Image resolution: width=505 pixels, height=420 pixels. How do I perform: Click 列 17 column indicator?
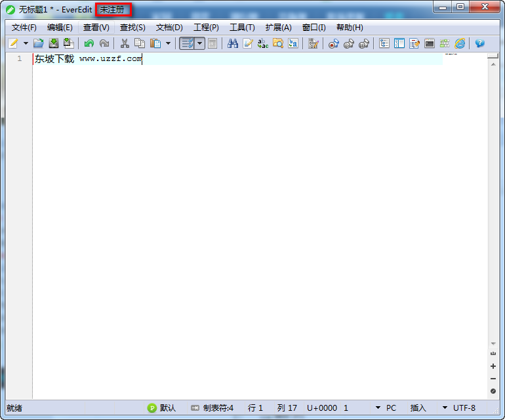click(287, 408)
